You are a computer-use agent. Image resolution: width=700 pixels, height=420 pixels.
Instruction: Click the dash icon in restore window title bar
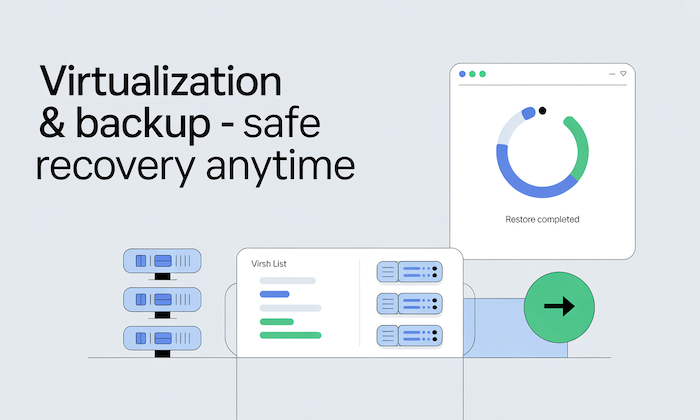(x=610, y=74)
